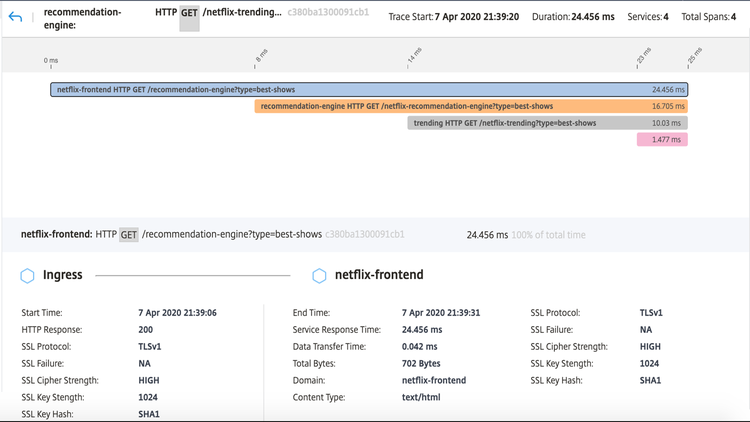Click the /netflix-trending... path in header
Screen dimensions: 750x422
click(242, 12)
